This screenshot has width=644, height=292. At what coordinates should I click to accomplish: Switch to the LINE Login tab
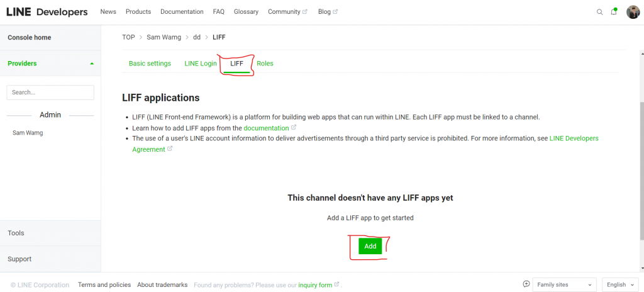pyautogui.click(x=201, y=64)
